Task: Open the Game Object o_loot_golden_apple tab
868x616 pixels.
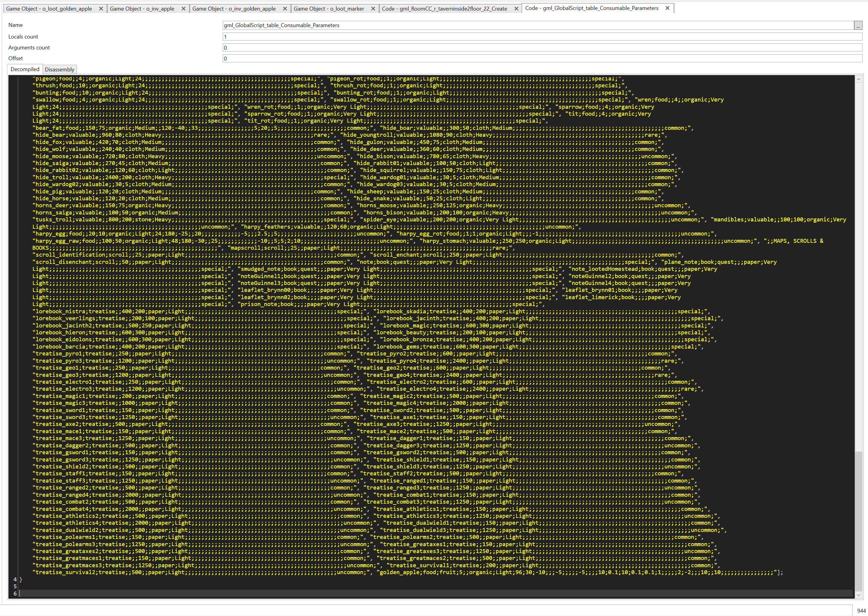Action: (49, 9)
